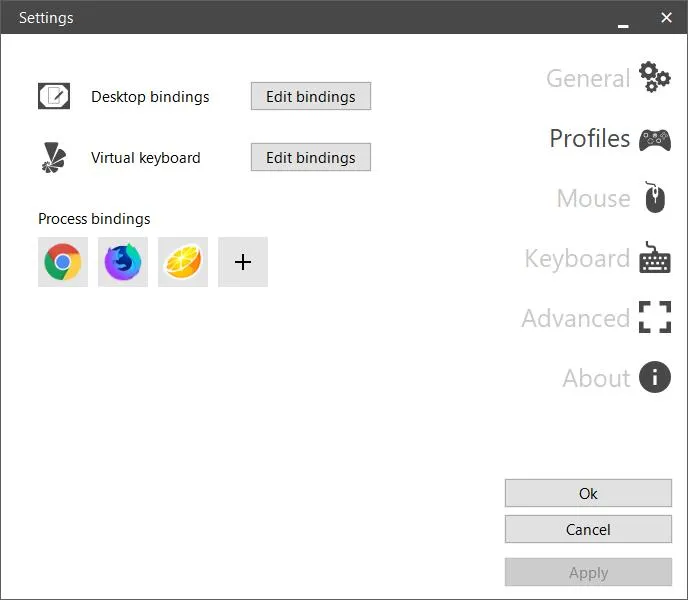Click the General gears icon
Image resolution: width=688 pixels, height=600 pixels.
coord(655,77)
